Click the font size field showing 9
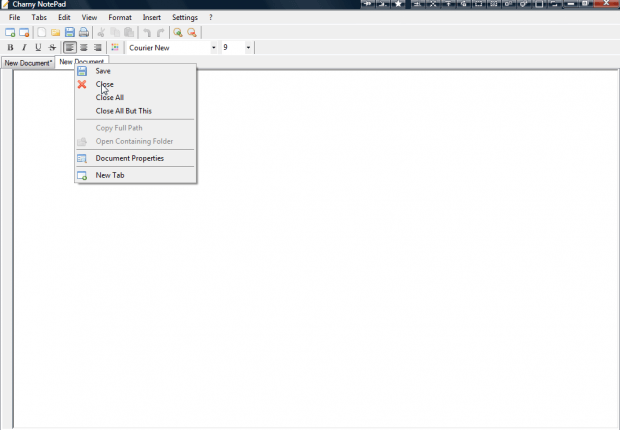Image resolution: width=620 pixels, height=430 pixels. pyautogui.click(x=233, y=47)
